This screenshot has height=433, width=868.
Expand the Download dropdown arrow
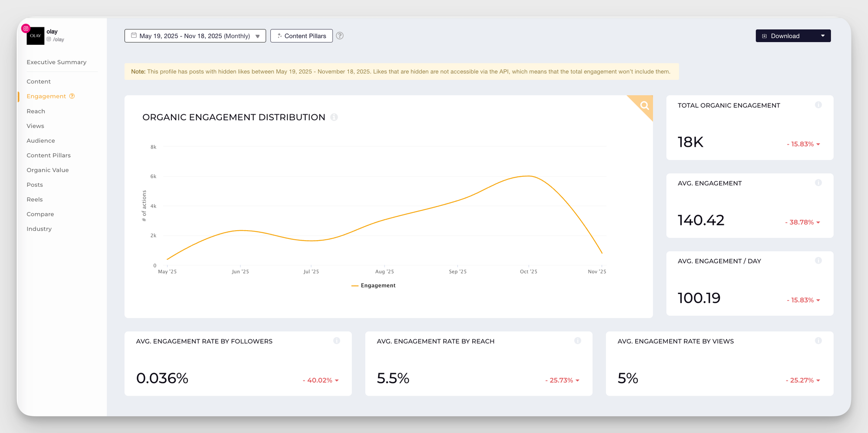(x=822, y=36)
